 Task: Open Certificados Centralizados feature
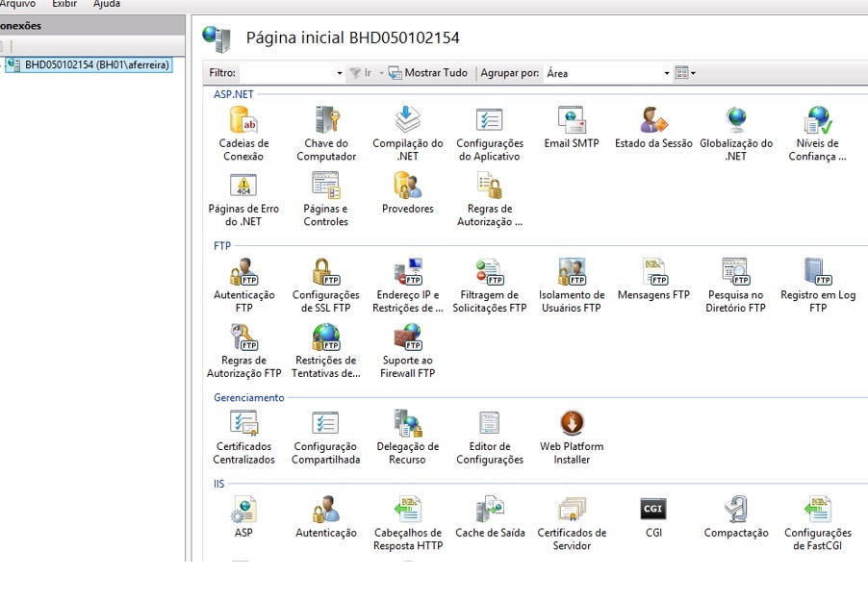[x=243, y=438]
